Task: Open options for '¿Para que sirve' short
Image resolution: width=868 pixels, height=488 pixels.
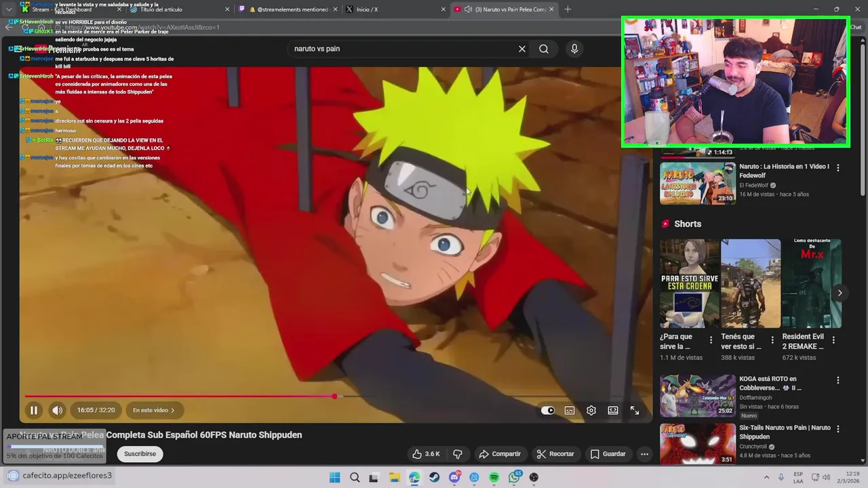Action: (x=711, y=340)
